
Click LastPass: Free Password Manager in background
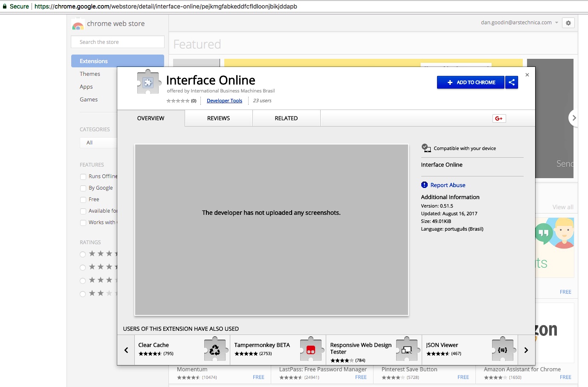point(323,369)
